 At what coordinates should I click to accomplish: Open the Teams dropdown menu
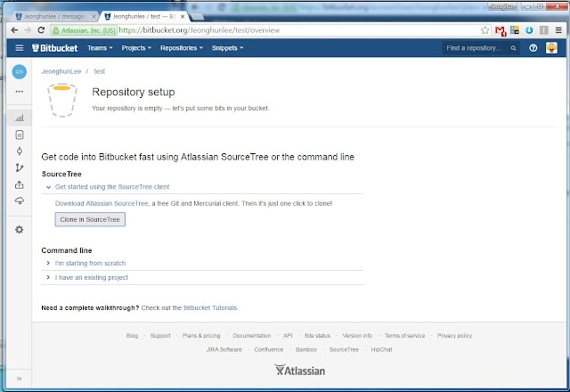coord(100,48)
